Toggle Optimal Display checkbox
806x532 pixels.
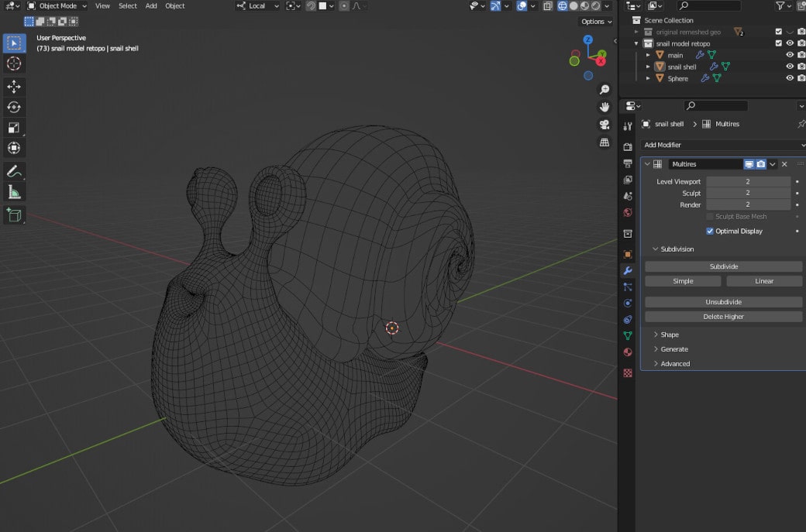(710, 231)
